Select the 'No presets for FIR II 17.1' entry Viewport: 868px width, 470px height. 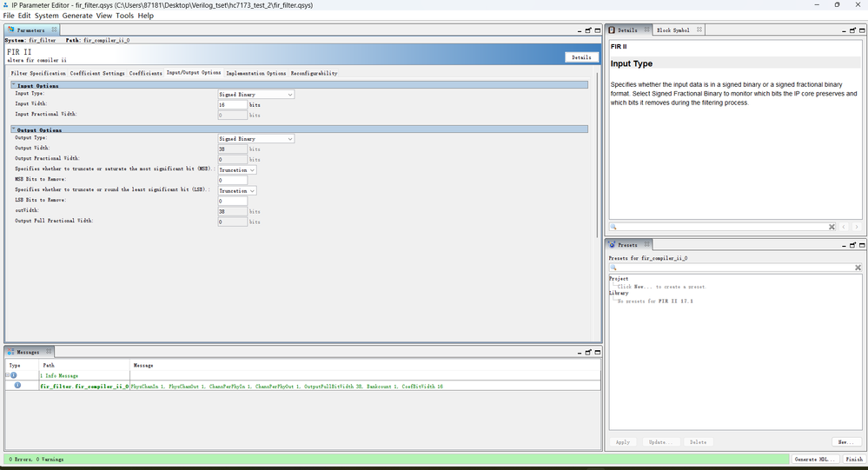pos(655,301)
